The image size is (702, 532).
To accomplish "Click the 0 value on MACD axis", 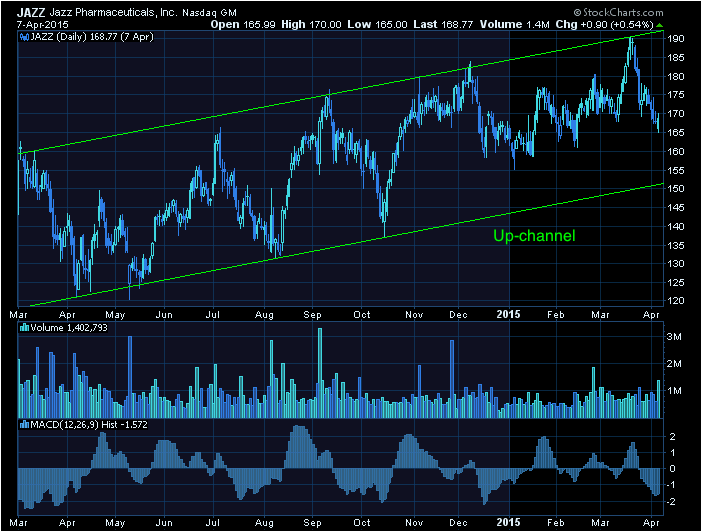I will (x=672, y=469).
